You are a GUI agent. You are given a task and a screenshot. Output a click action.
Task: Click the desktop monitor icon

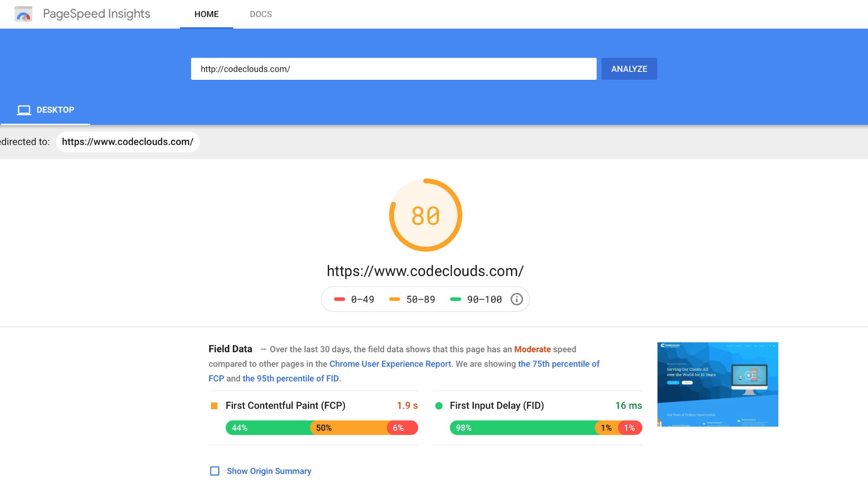pyautogui.click(x=23, y=110)
